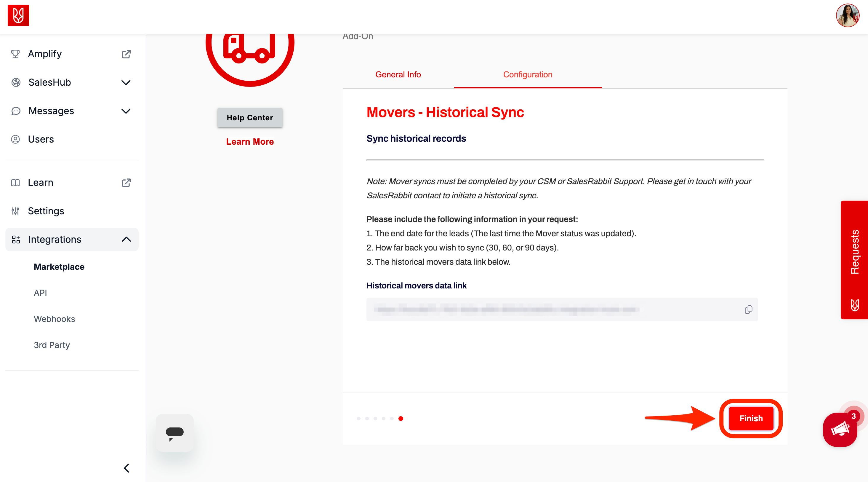Go to the first step pagination dot

click(358, 419)
